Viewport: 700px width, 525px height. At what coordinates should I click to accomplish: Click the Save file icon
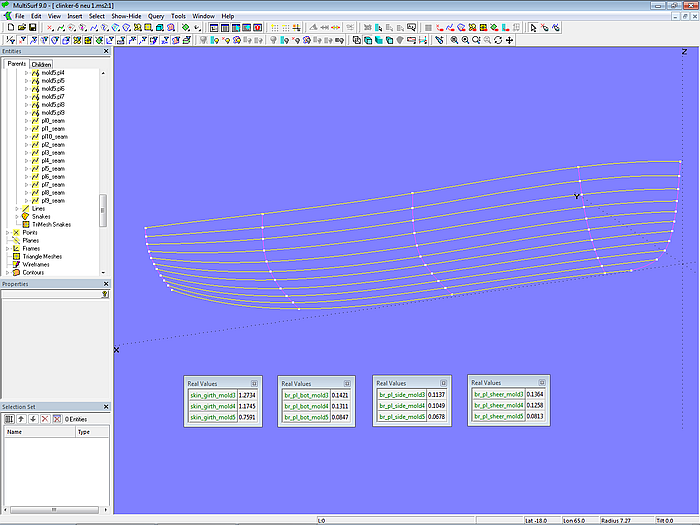click(33, 28)
